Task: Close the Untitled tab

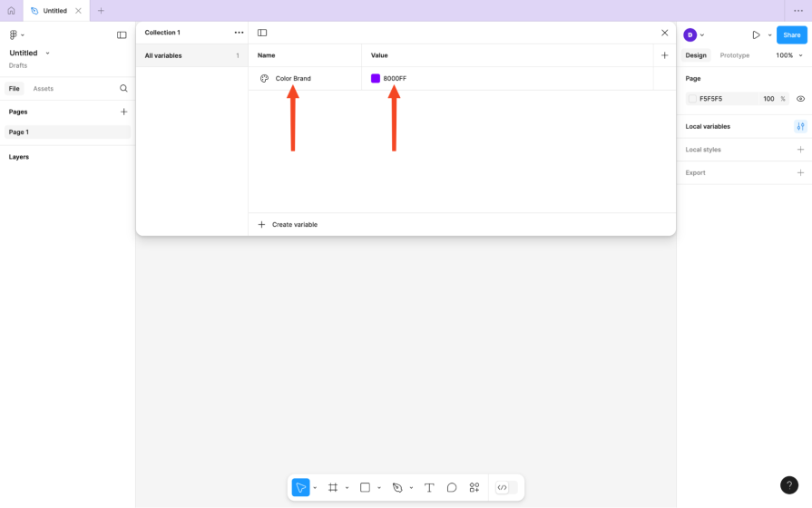Action: [78, 11]
